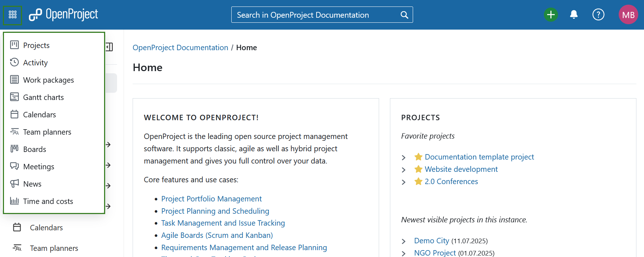Click the News megaphone icon
Viewport: 644px width, 257px height.
14,183
